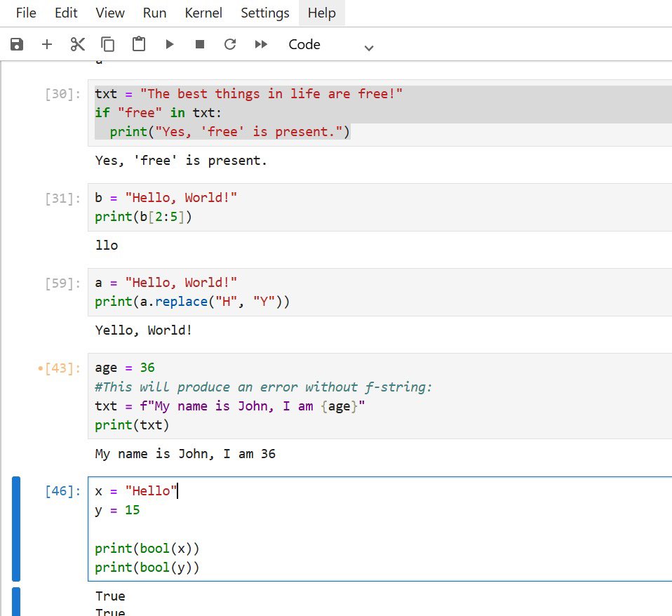Copy the selected cell
The image size is (672, 616).
point(108,43)
